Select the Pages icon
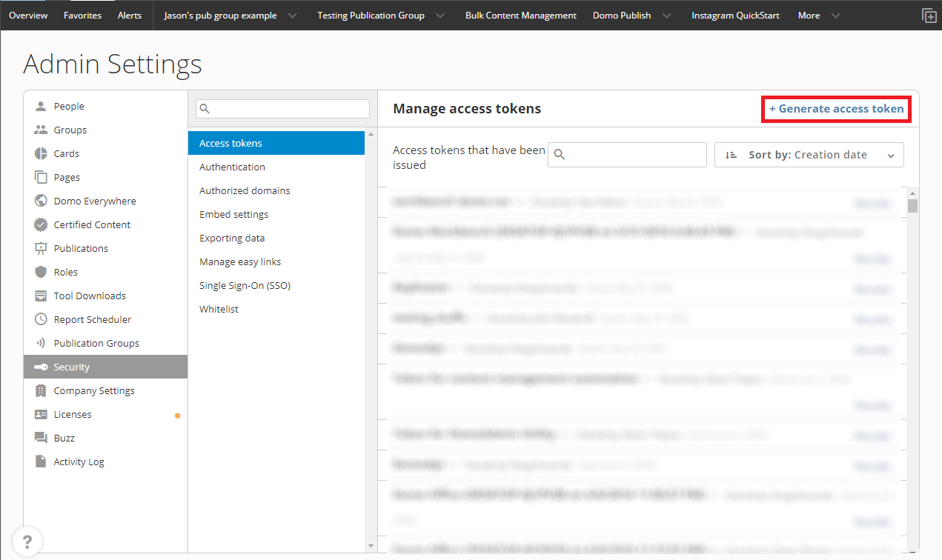The width and height of the screenshot is (942, 560). (42, 177)
